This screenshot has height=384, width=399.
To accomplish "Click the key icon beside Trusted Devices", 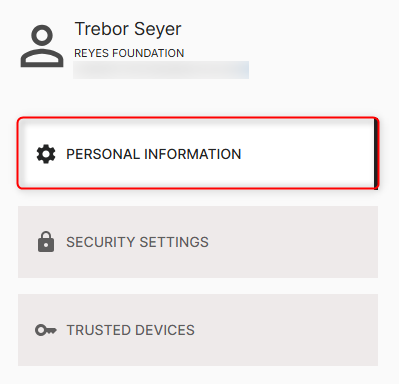I will (46, 330).
